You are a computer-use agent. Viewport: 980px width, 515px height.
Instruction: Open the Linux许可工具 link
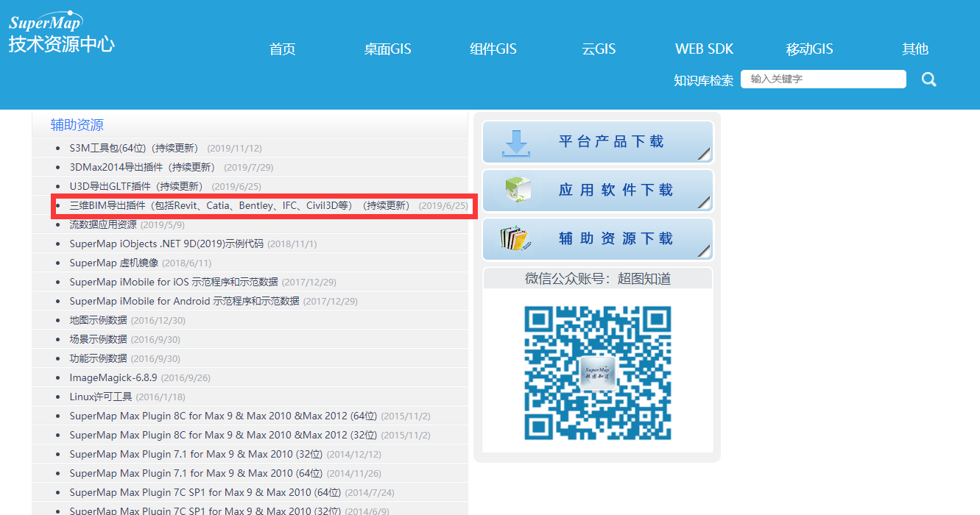click(101, 397)
